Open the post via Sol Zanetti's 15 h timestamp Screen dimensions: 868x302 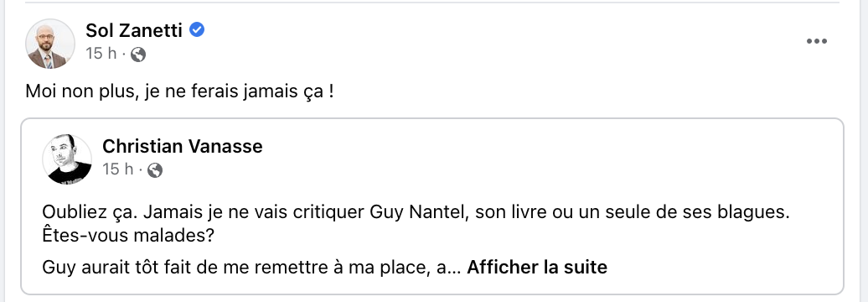(101, 54)
